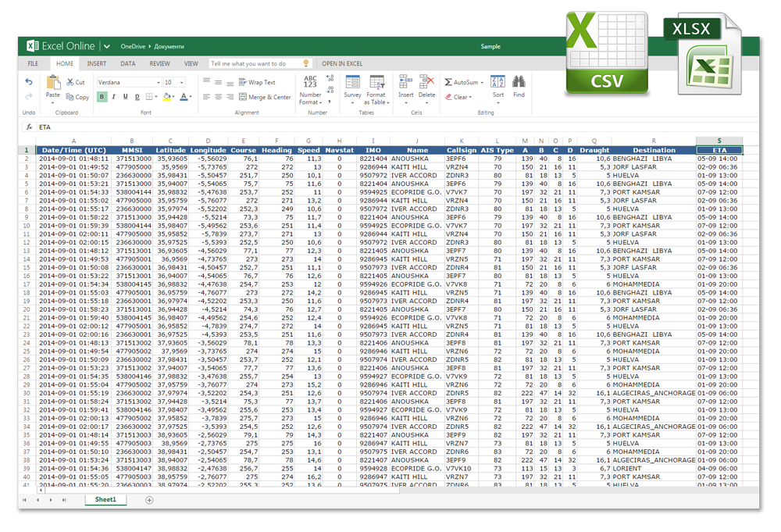Open the Clear eraser menu
781x532 pixels.
pyautogui.click(x=458, y=97)
